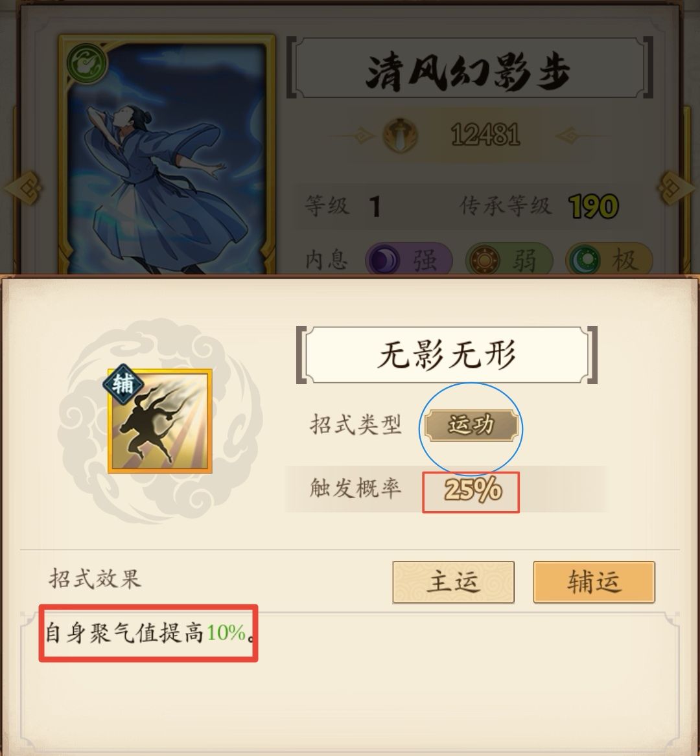Click the sword power icon beside 12481
Viewport: 700px width, 756px height.
point(401,135)
